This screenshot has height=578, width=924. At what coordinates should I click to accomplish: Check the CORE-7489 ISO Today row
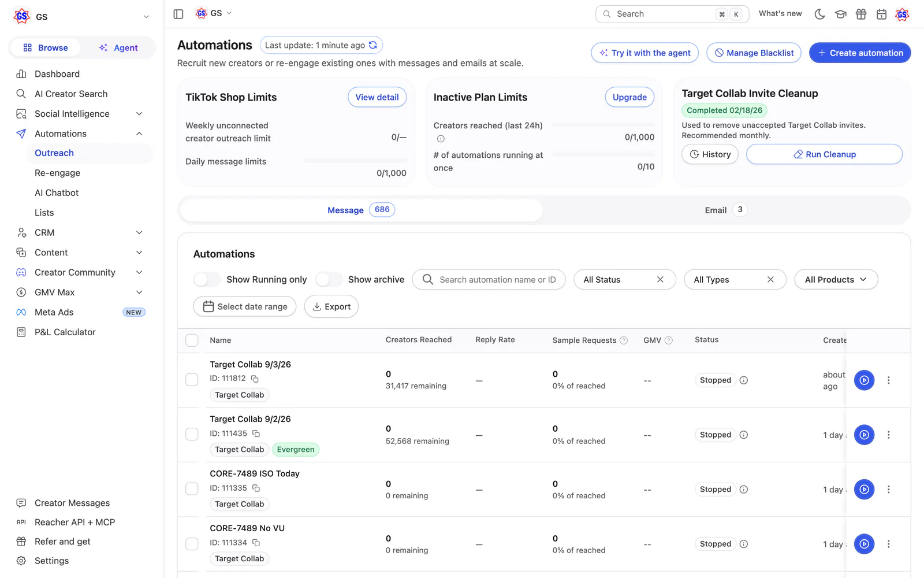coord(192,489)
